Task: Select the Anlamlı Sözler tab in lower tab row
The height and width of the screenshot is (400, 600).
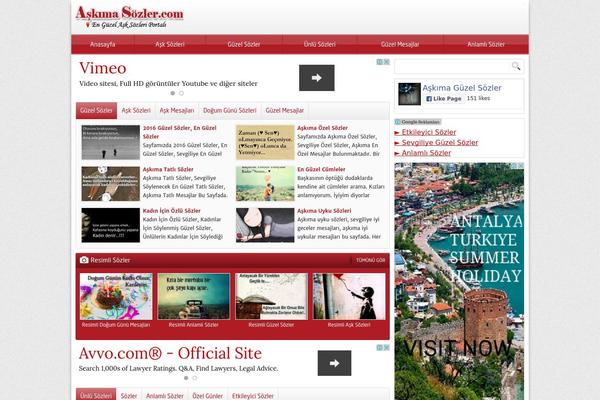Action: tap(165, 396)
